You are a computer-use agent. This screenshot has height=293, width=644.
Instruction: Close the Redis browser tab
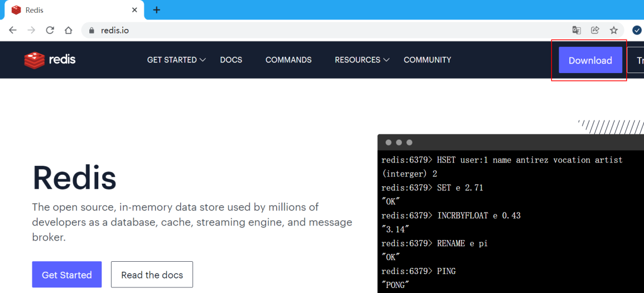(x=134, y=10)
